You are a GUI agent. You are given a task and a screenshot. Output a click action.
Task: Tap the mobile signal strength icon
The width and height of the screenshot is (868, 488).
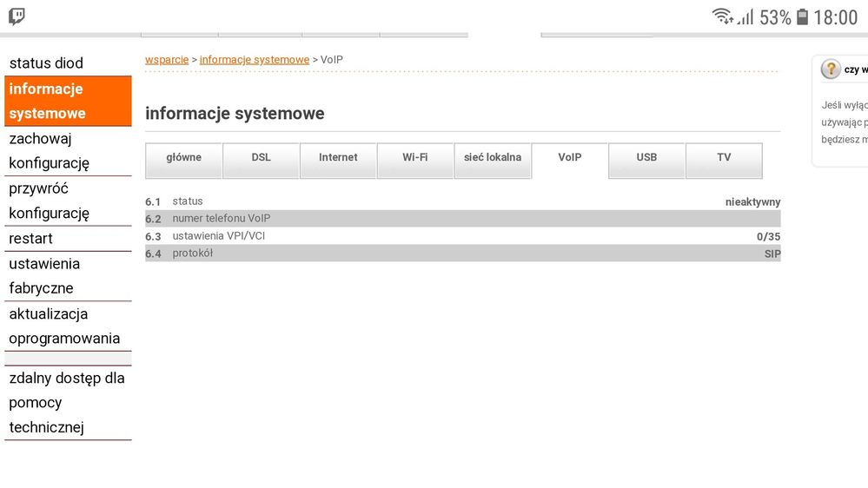pyautogui.click(x=745, y=17)
